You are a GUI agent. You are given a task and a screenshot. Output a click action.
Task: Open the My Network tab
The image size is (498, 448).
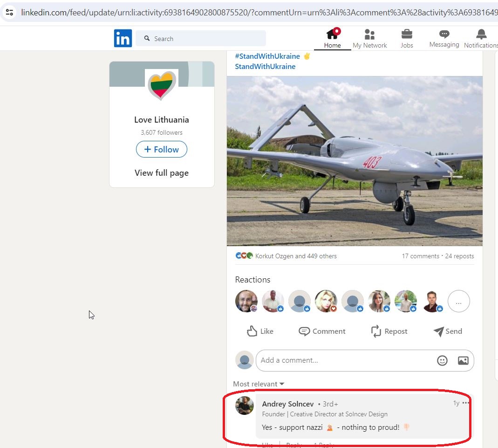(x=370, y=38)
